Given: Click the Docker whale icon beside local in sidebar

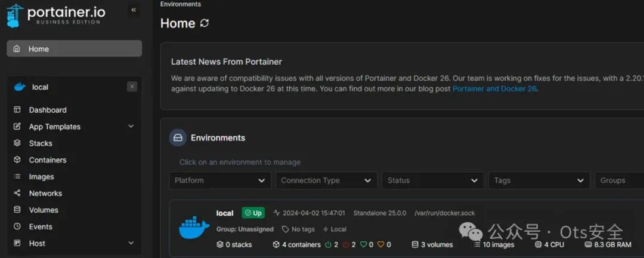Looking at the screenshot, I should (19, 87).
